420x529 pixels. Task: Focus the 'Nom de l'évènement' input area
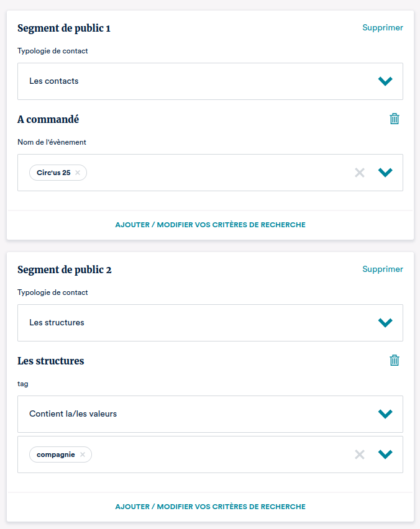point(217,173)
